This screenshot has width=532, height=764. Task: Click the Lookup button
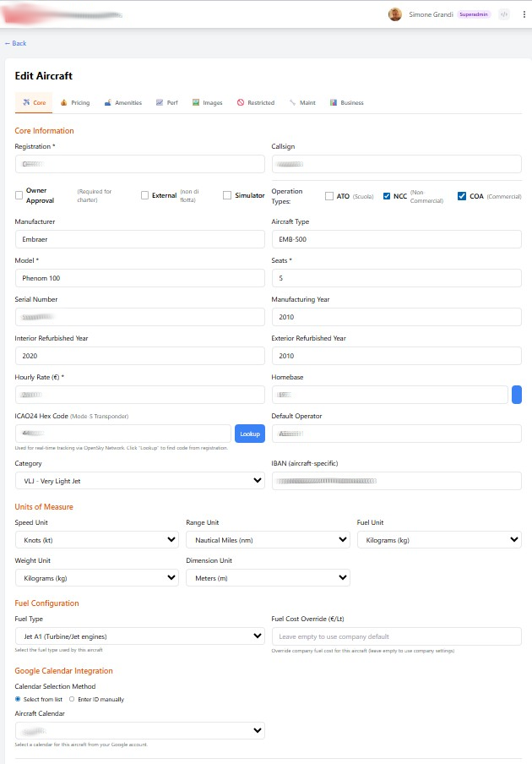click(x=250, y=434)
